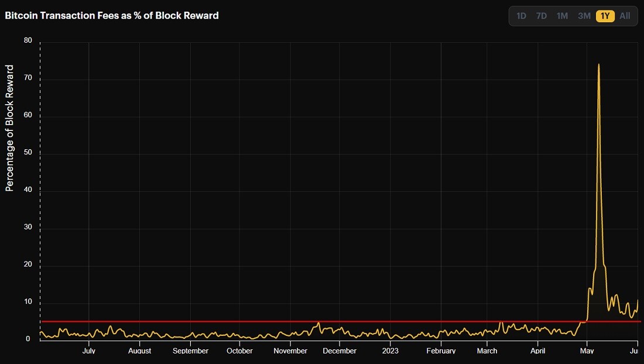Click the '30' y-axis value
Screen dimensions: 644x364
(28, 227)
